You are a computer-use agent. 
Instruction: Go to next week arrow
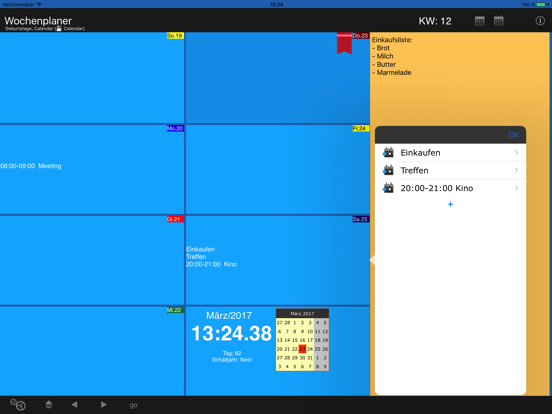[x=103, y=404]
